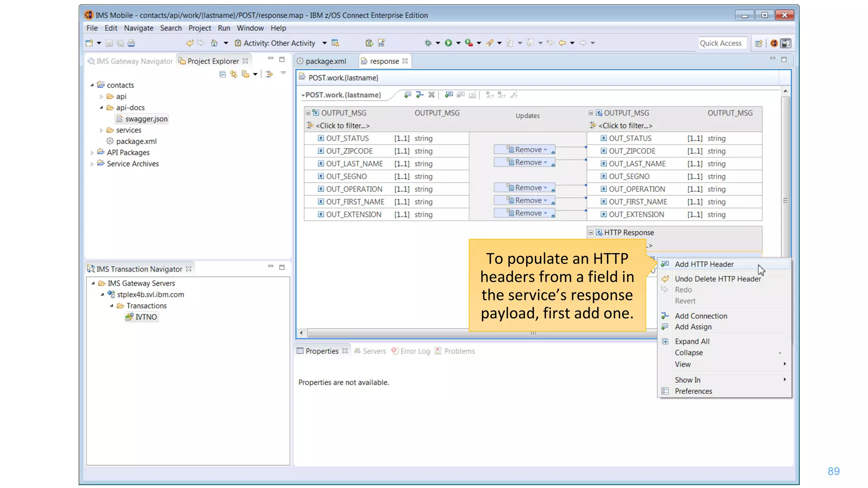The image size is (868, 488).
Task: Select the IMS perspective icon next to Quick Access
Action: pyautogui.click(x=774, y=43)
